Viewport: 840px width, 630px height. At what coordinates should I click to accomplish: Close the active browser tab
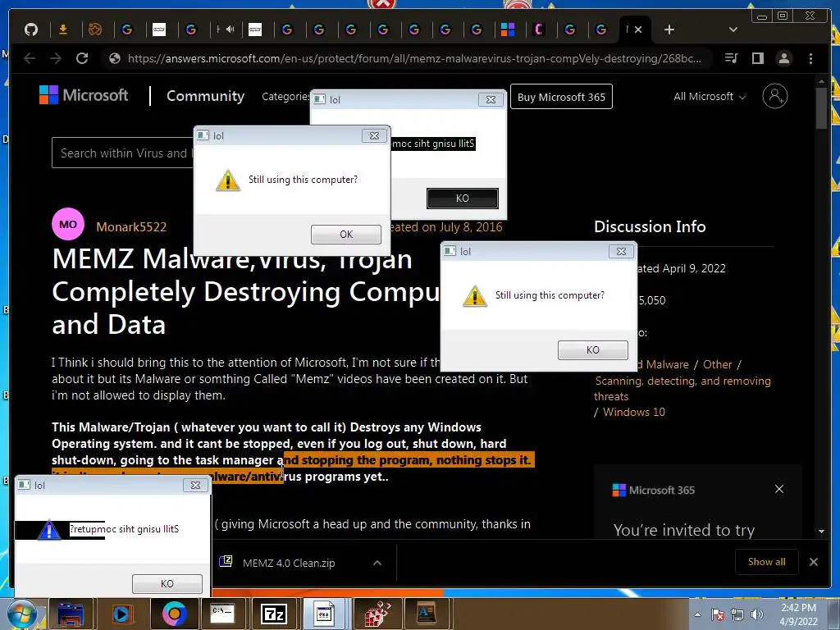(x=638, y=30)
